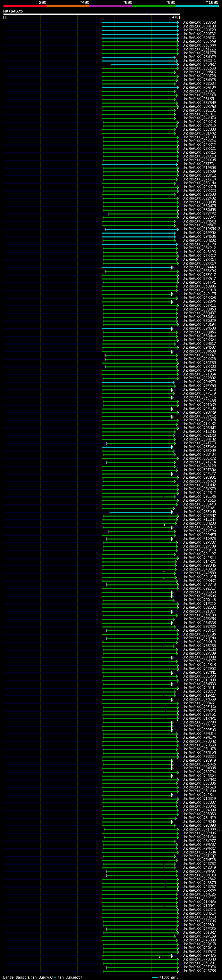Click the cyan ~100% identity legend segment

point(197,6)
